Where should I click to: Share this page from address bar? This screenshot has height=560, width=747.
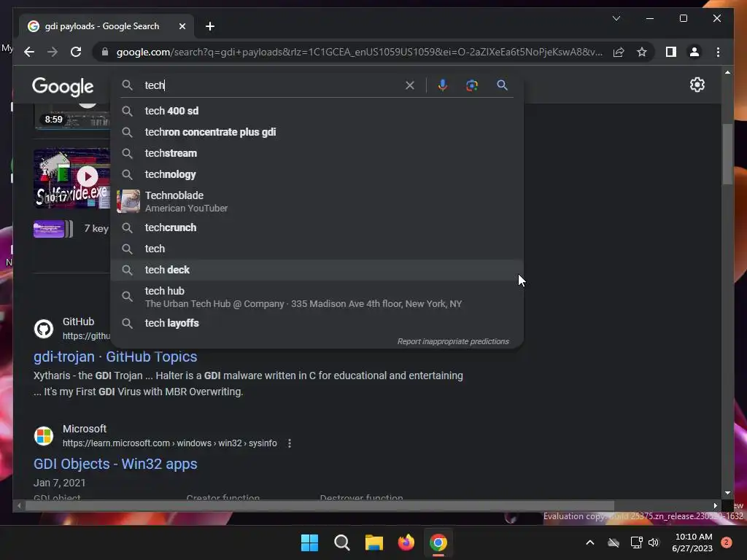[619, 52]
